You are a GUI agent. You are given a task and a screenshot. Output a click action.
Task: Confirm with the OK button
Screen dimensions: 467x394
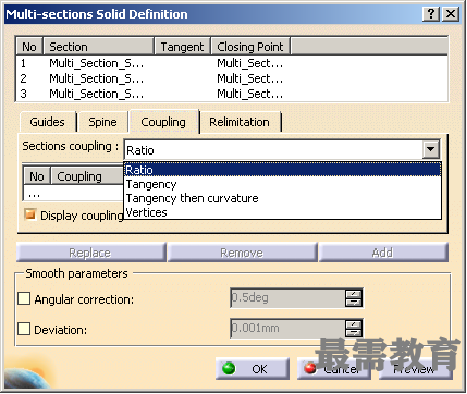252,369
